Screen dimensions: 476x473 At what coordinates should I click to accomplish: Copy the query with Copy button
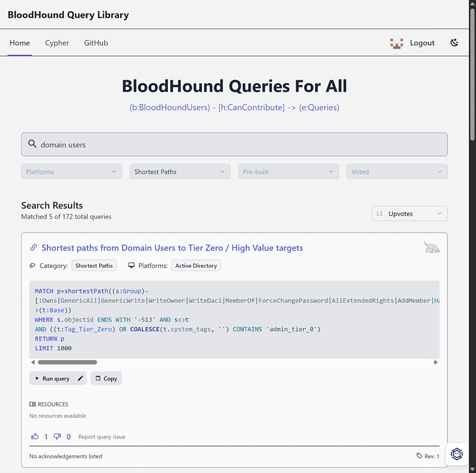pos(106,378)
